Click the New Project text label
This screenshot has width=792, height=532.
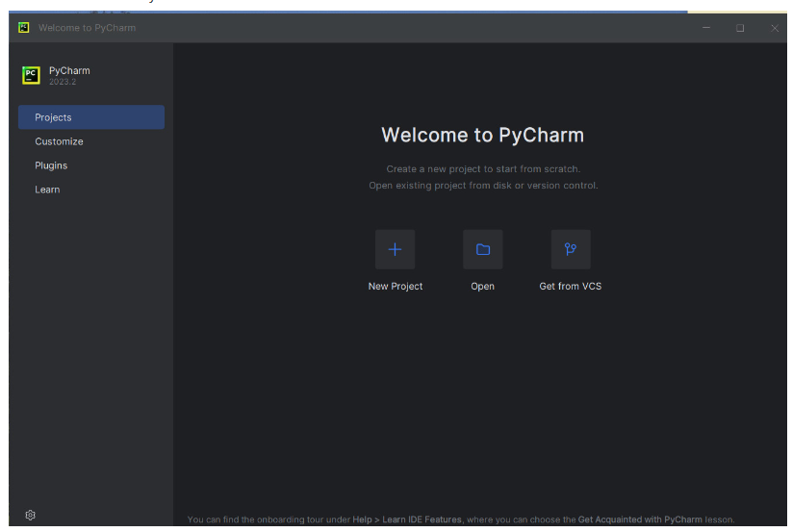pyautogui.click(x=396, y=287)
